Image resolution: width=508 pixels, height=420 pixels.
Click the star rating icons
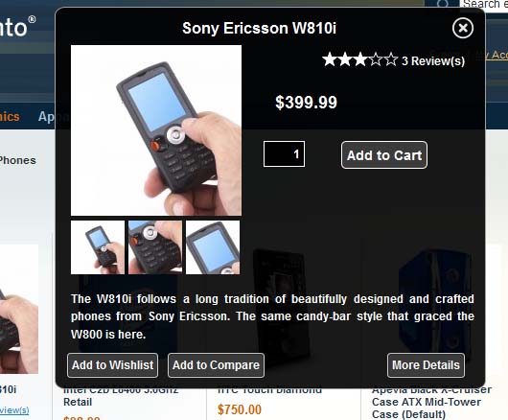360,59
